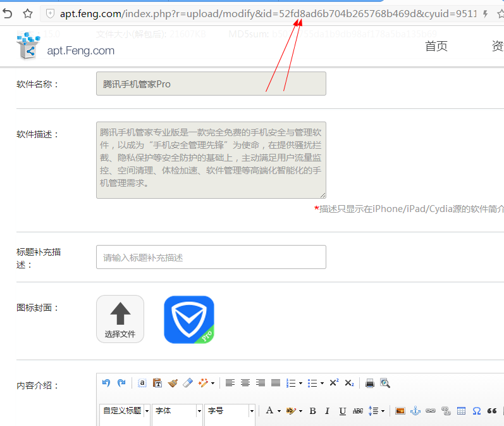Viewport: 504px width, 426px height.
Task: Click the editor redo icon
Action: (x=121, y=383)
